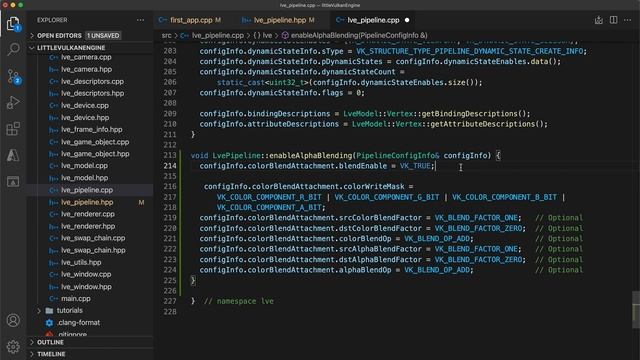Open the Explorer view in activity bar
The image size is (640, 360).
point(13,24)
